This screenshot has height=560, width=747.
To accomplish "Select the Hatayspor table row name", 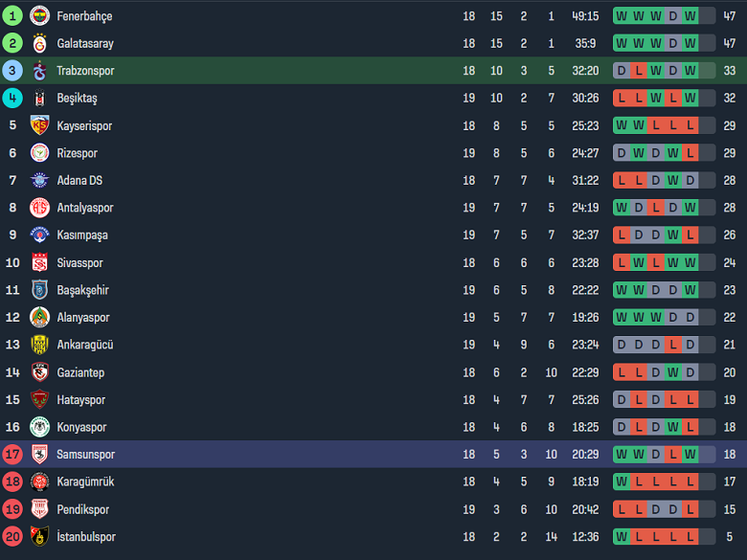I will tap(81, 399).
